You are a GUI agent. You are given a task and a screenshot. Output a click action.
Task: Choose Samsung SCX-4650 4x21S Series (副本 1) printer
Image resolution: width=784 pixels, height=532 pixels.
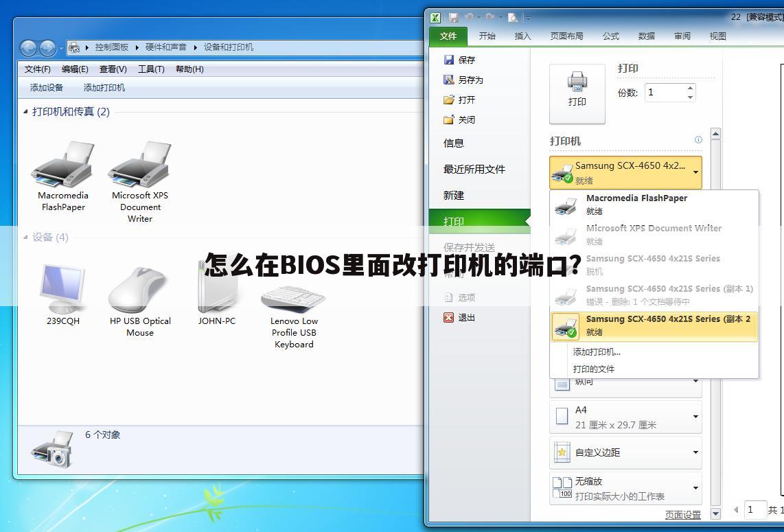point(654,295)
